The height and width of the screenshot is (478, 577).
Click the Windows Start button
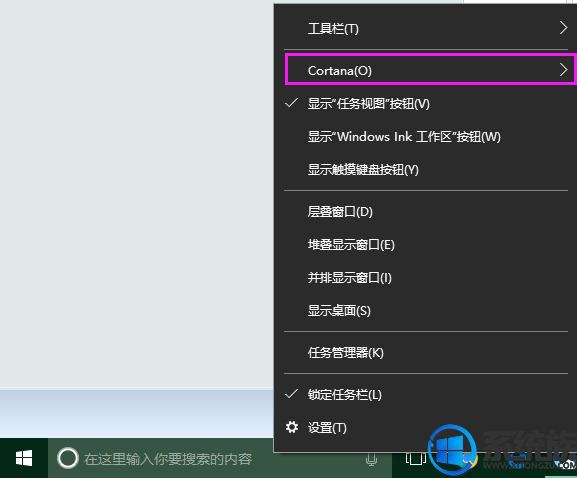24,458
